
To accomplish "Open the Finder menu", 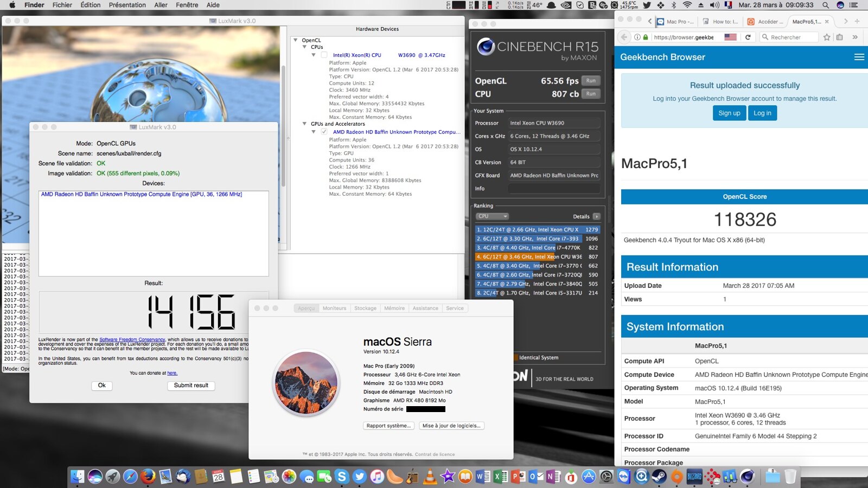I will pyautogui.click(x=34, y=5).
